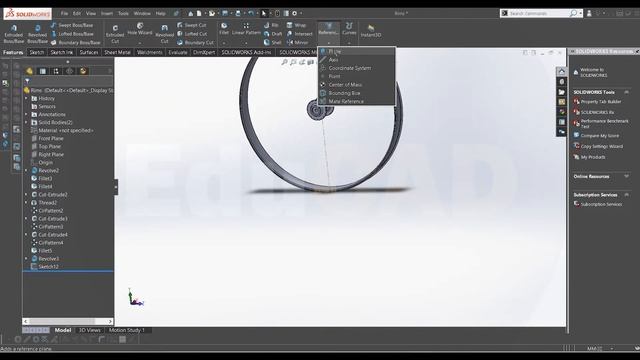Viewport: 640px width, 360px height.
Task: Choose Lofted Boss/Base tool
Action: point(72,34)
